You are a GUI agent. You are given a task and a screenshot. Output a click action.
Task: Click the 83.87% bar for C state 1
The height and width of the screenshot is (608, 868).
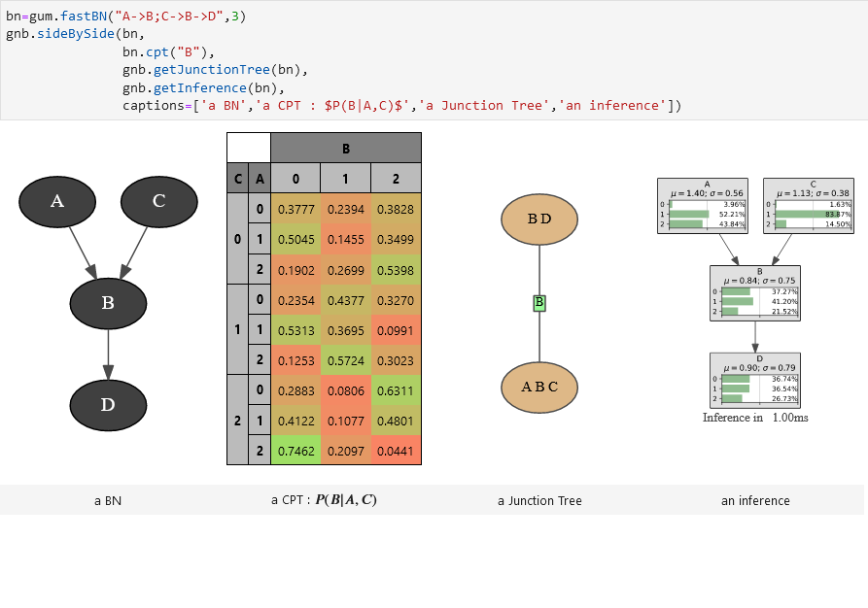point(806,216)
